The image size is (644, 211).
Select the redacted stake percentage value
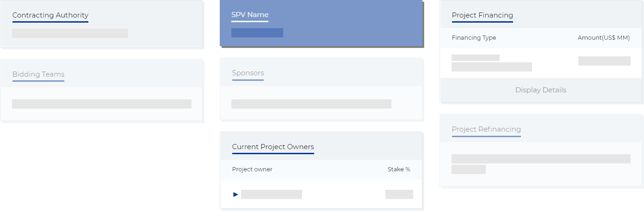coord(399,194)
